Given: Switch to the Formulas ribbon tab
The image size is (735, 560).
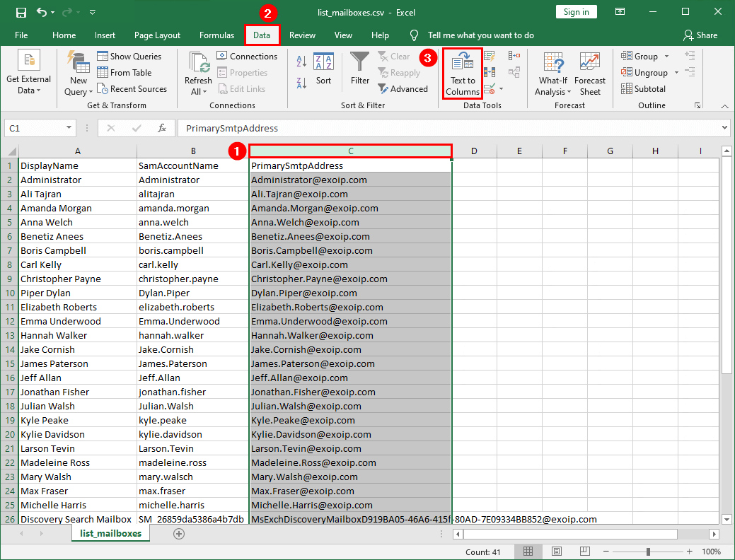Looking at the screenshot, I should (x=216, y=35).
